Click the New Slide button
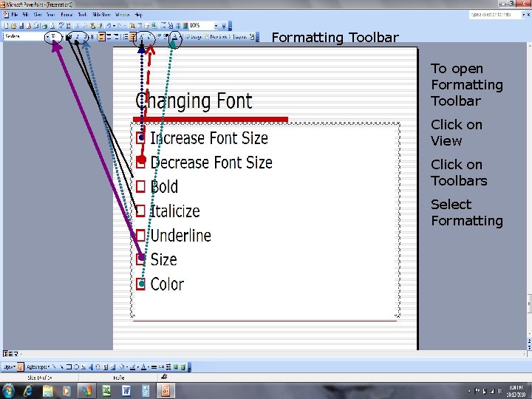 (x=216, y=37)
